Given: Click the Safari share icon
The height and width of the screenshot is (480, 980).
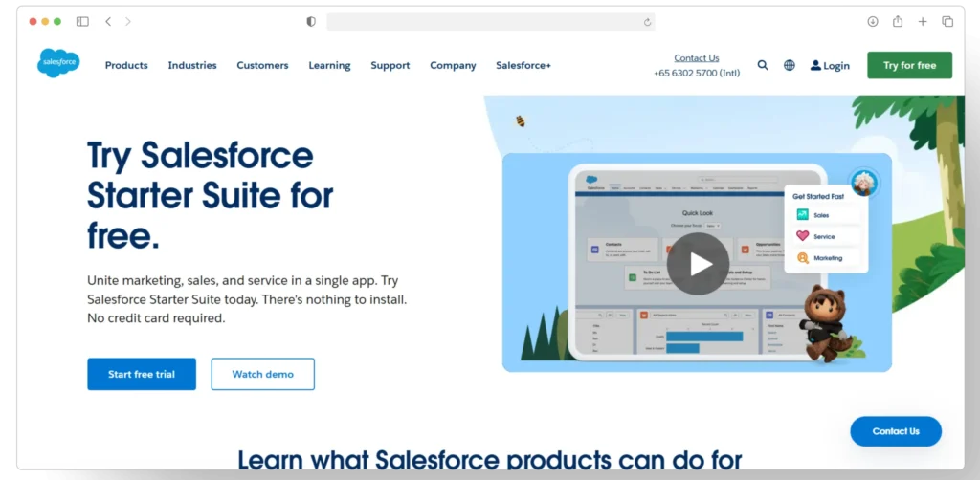Looking at the screenshot, I should [x=898, y=21].
